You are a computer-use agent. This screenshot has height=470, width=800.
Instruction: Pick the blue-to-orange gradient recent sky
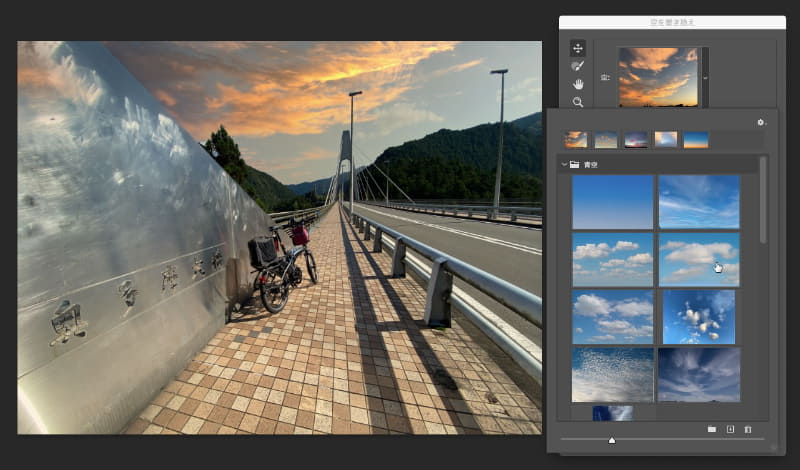pos(696,139)
